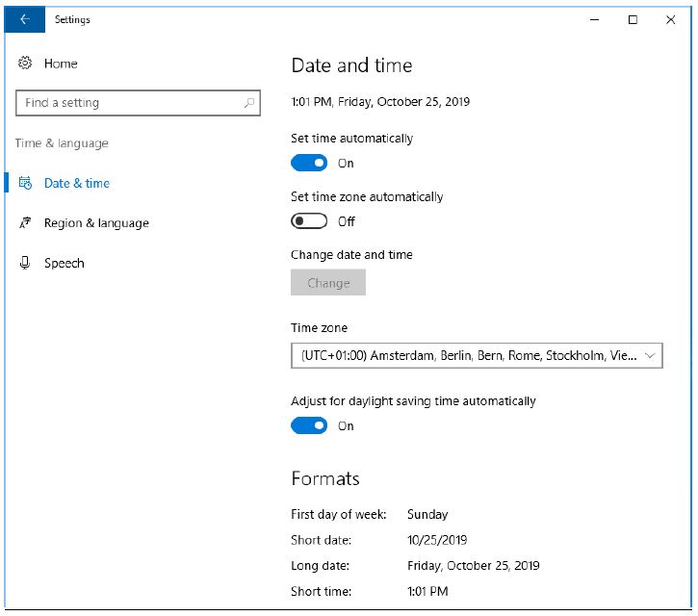Image resolution: width=698 pixels, height=616 pixels.
Task: Turn off Set time automatically
Action: (309, 163)
